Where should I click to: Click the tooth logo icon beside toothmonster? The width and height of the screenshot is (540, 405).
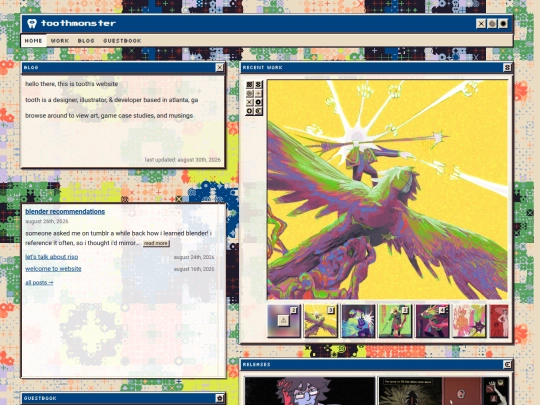tap(32, 23)
